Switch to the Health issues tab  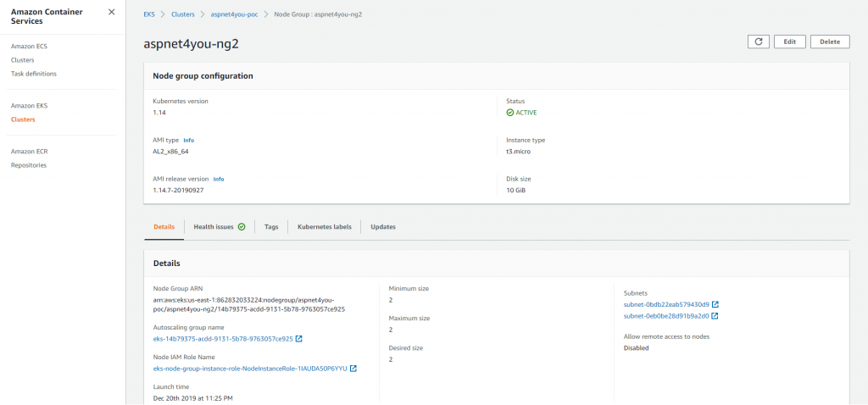pos(220,227)
